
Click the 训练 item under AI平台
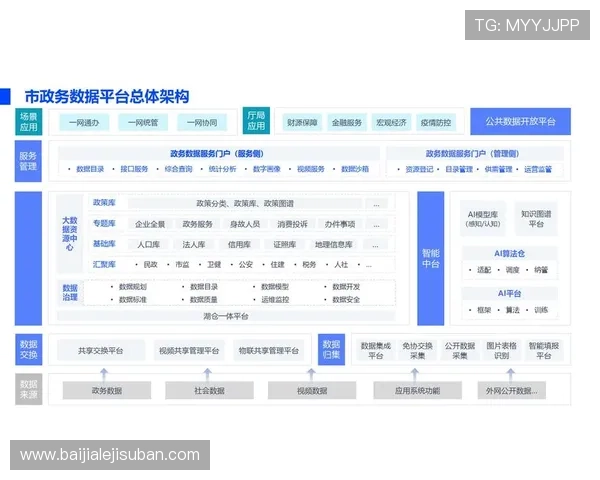pyautogui.click(x=541, y=310)
